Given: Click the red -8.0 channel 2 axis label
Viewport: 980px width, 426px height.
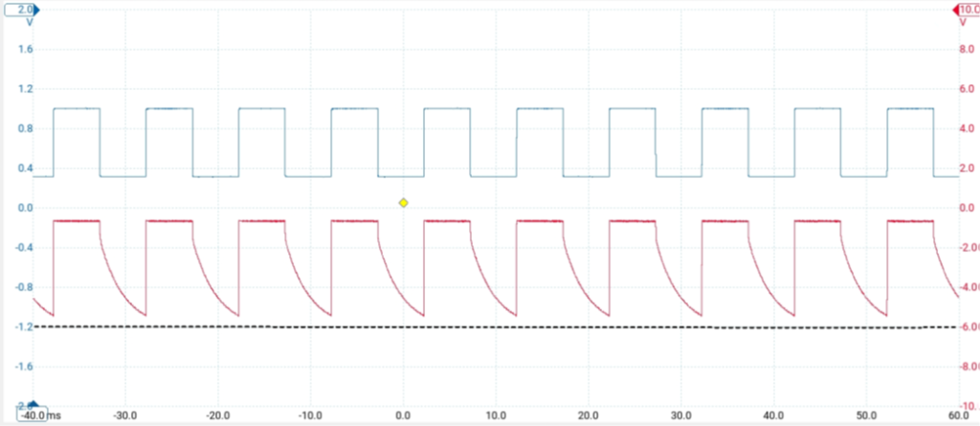Looking at the screenshot, I should tap(969, 367).
